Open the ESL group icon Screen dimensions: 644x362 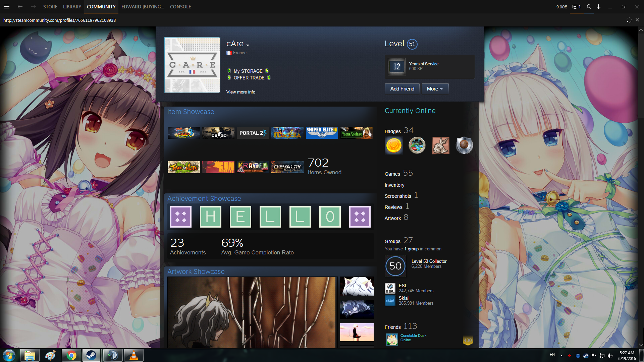390,288
